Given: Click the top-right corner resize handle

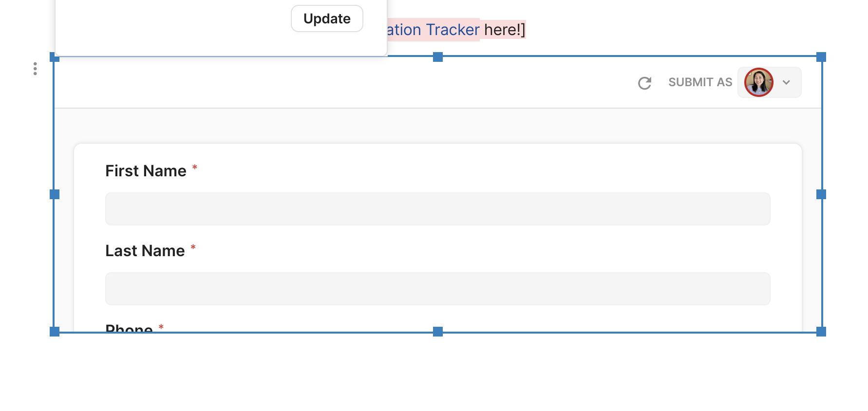Looking at the screenshot, I should point(821,57).
